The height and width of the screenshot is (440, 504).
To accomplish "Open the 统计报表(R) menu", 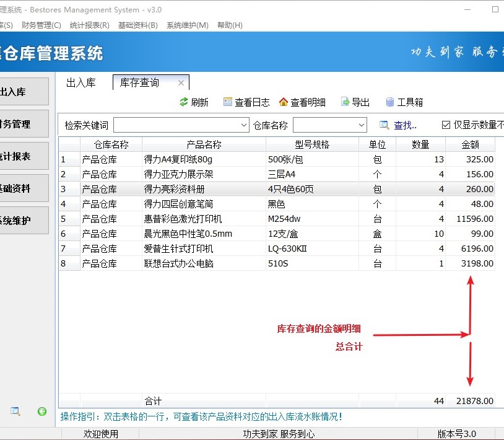I will coord(89,25).
